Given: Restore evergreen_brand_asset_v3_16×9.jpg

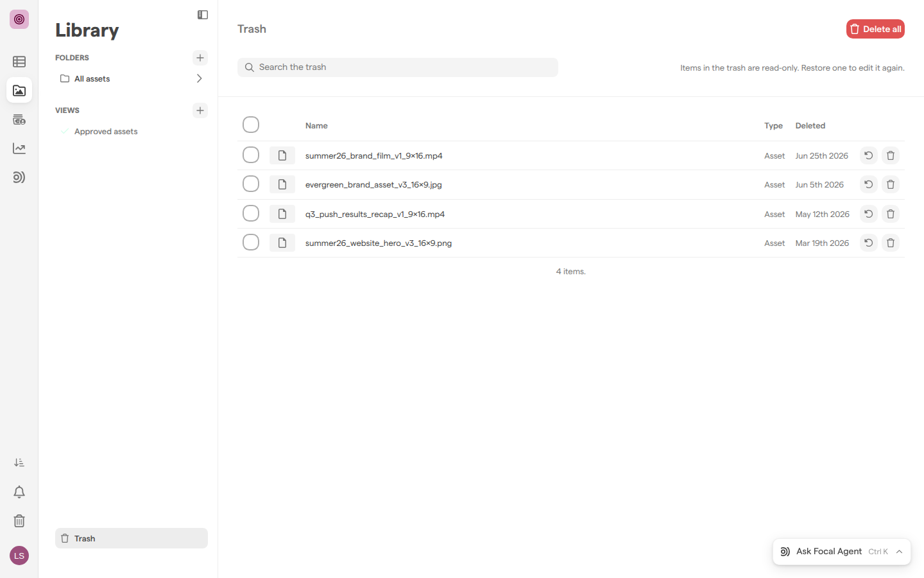Looking at the screenshot, I should coord(868,184).
